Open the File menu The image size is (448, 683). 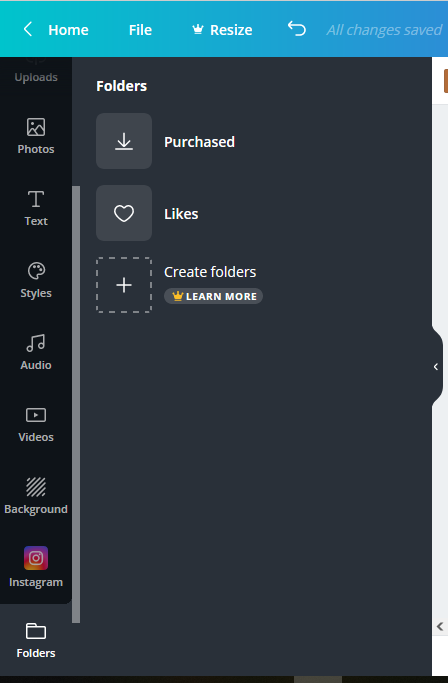(140, 30)
